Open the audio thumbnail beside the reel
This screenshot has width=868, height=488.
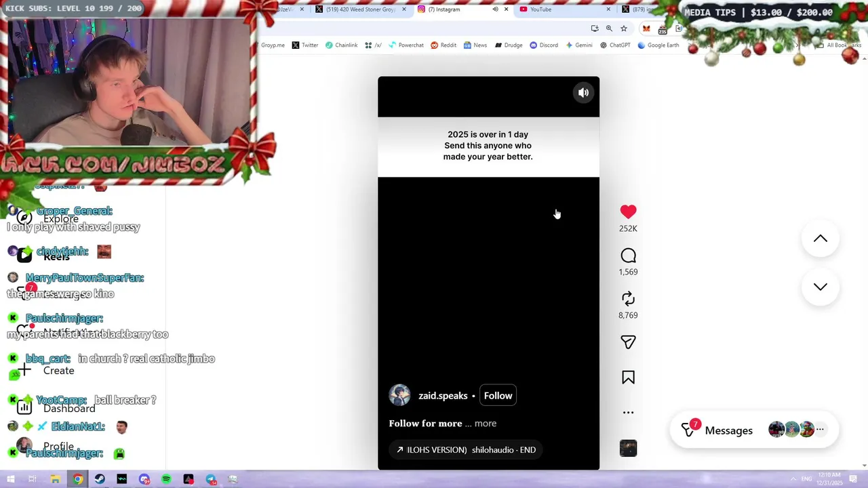click(628, 448)
